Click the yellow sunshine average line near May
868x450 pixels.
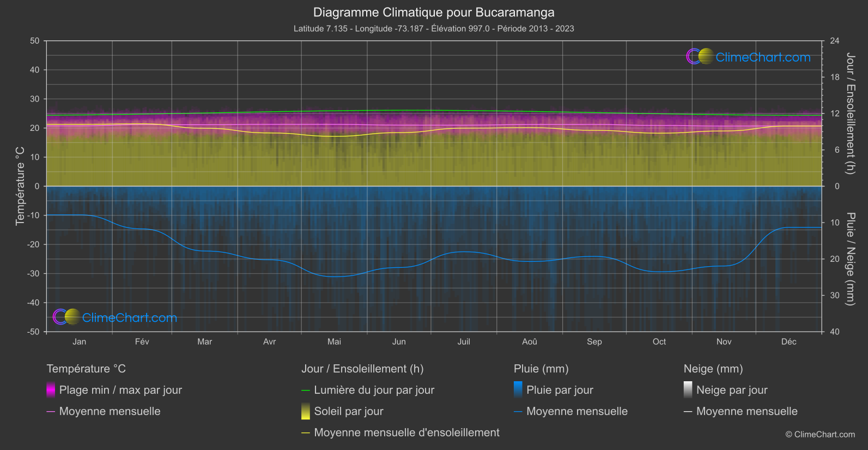(335, 136)
